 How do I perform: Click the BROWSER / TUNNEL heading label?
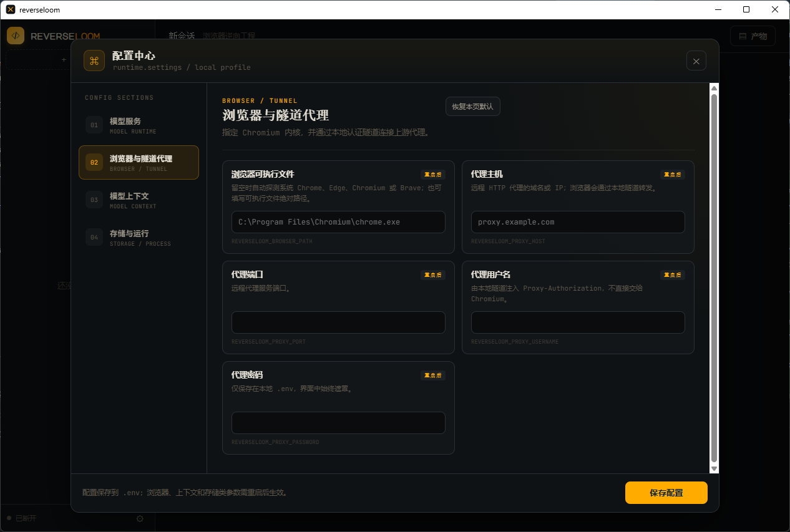coord(260,100)
